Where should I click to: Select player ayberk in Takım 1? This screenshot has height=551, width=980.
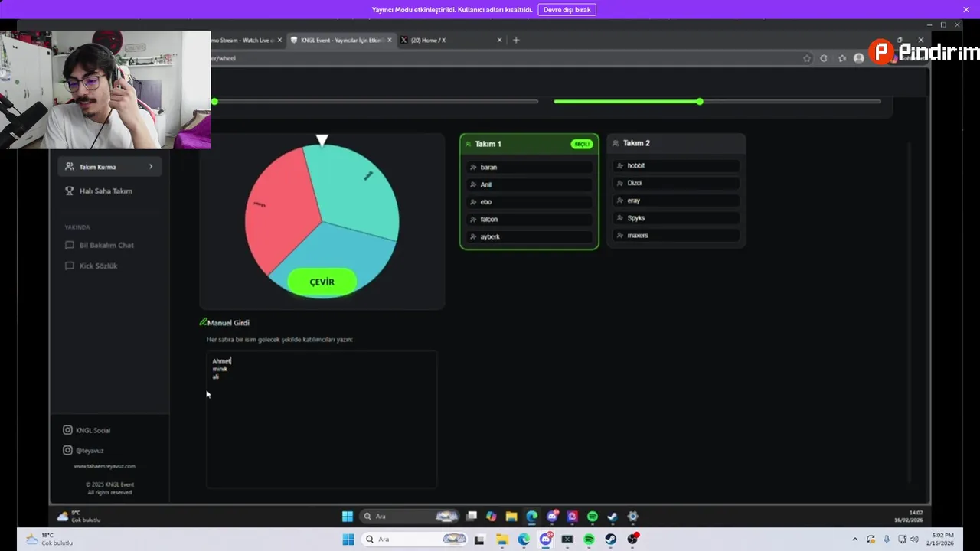[x=529, y=236]
